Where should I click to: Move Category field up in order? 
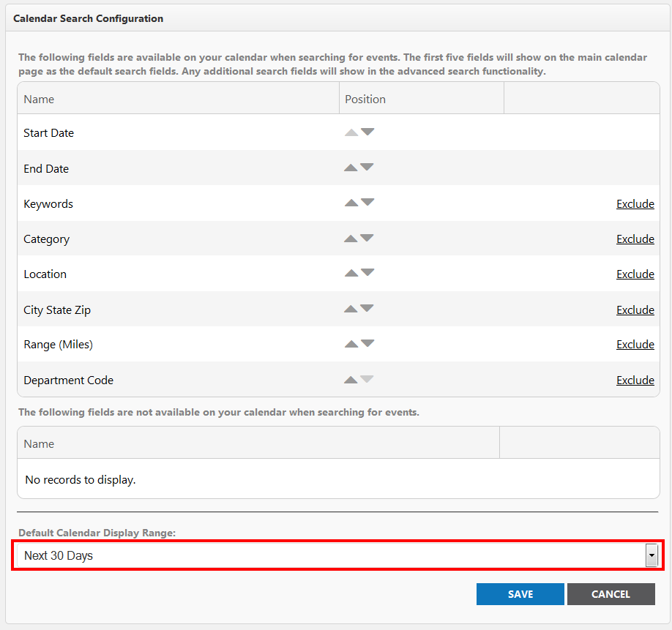point(351,239)
